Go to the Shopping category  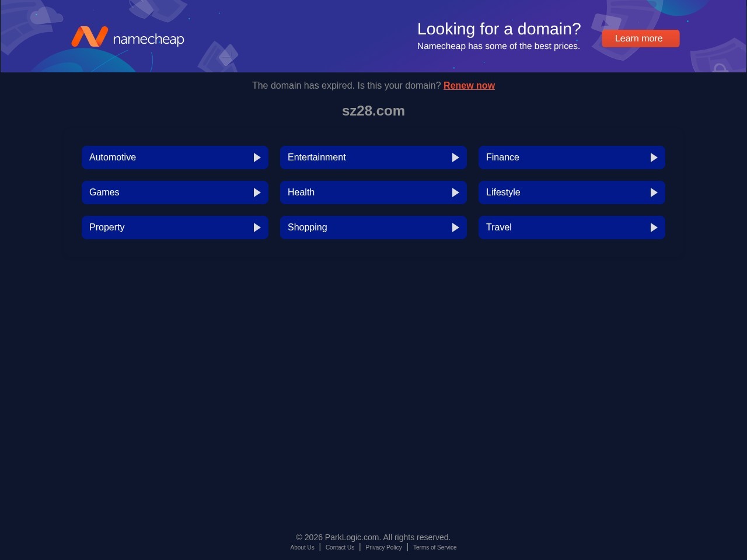tap(373, 228)
